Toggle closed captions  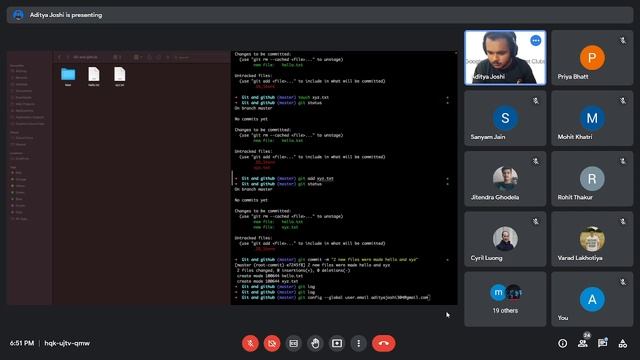[x=293, y=343]
